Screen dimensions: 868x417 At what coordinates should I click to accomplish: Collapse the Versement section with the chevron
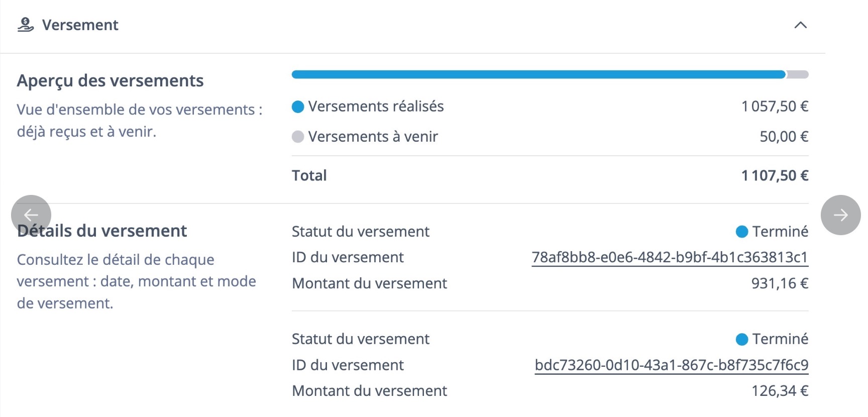(x=802, y=25)
